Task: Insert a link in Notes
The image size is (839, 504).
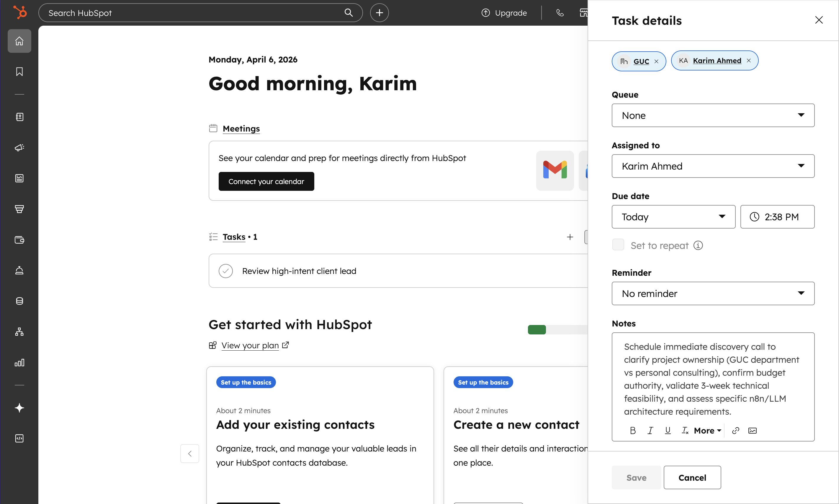Action: coord(736,430)
